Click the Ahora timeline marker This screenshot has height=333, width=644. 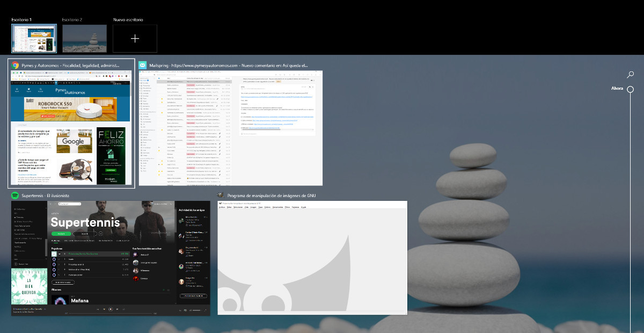click(x=631, y=89)
